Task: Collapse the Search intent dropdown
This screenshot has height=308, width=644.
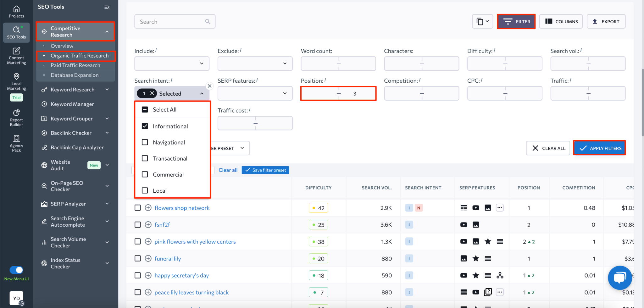Action: (202, 93)
